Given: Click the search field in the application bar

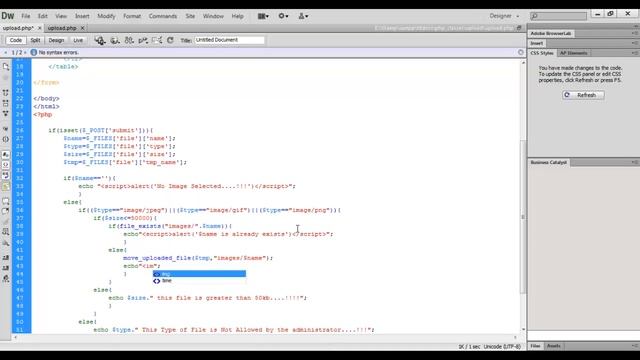Looking at the screenshot, I should click(558, 16).
